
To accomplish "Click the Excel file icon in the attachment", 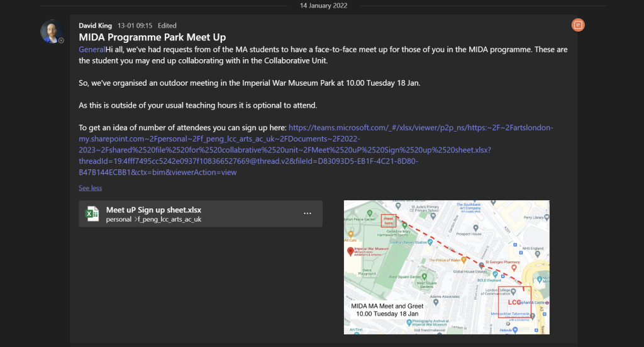I will tap(92, 214).
